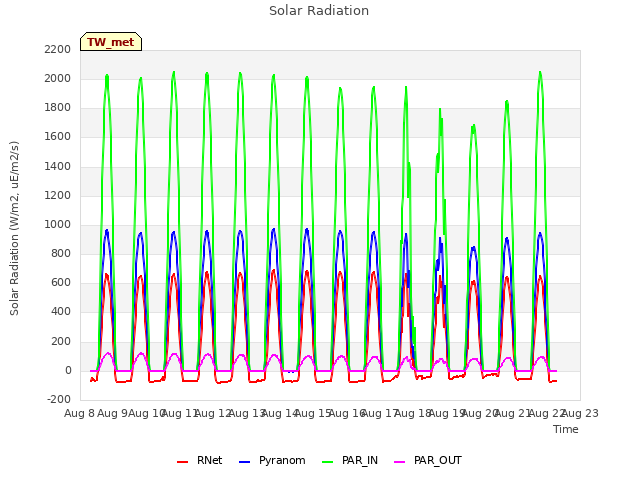Click the Solar Radiation chart title
The image size is (640, 480).
click(319, 11)
